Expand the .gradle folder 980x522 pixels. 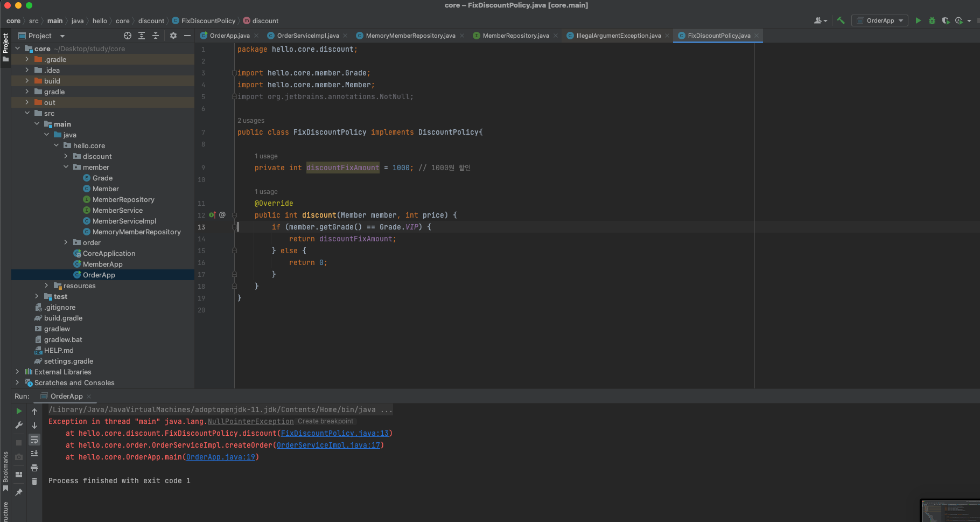pyautogui.click(x=27, y=59)
